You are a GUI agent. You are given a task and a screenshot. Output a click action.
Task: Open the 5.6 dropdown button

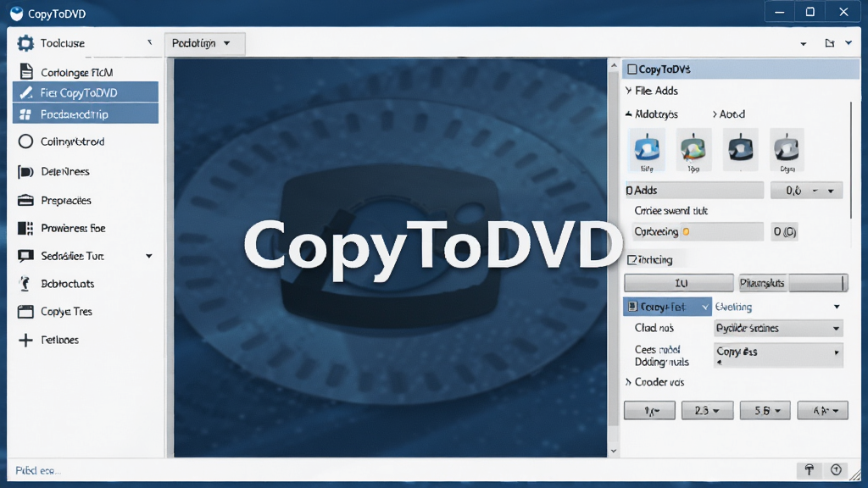tap(765, 411)
